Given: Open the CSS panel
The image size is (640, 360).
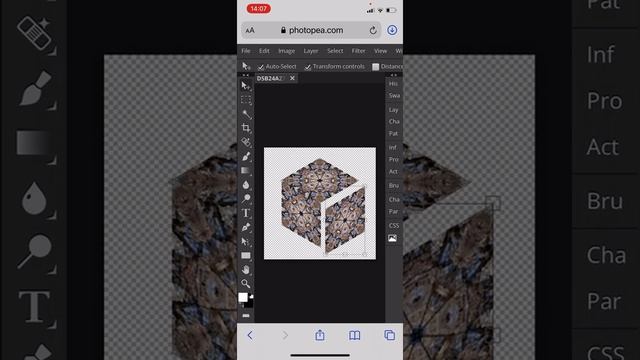Looking at the screenshot, I should (393, 226).
